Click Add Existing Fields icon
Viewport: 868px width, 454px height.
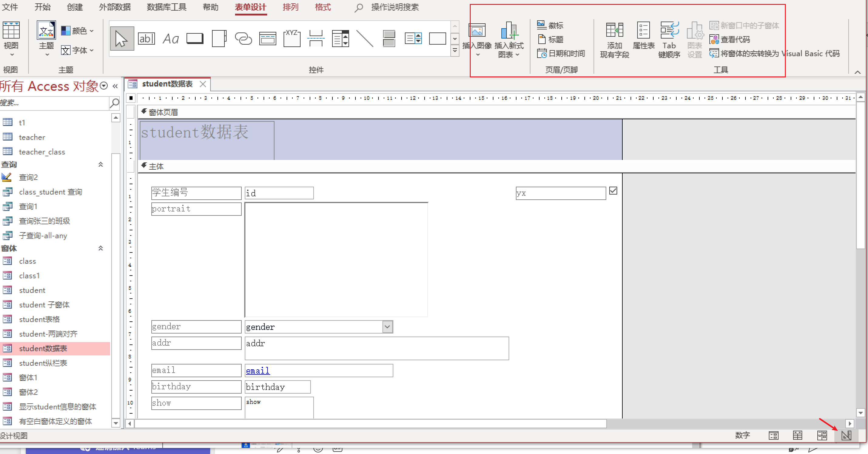point(614,39)
